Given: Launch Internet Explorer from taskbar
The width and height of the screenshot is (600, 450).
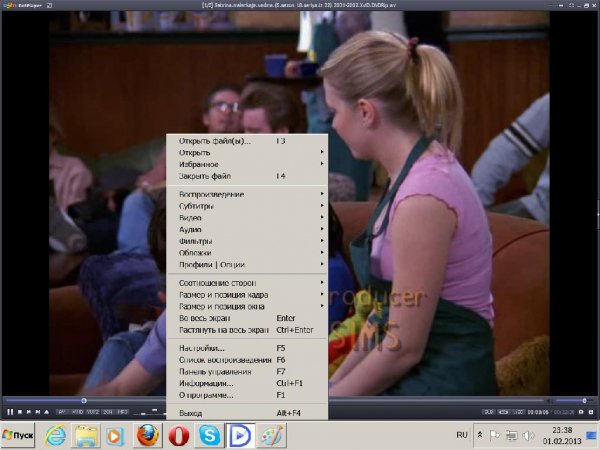Looking at the screenshot, I should click(55, 435).
